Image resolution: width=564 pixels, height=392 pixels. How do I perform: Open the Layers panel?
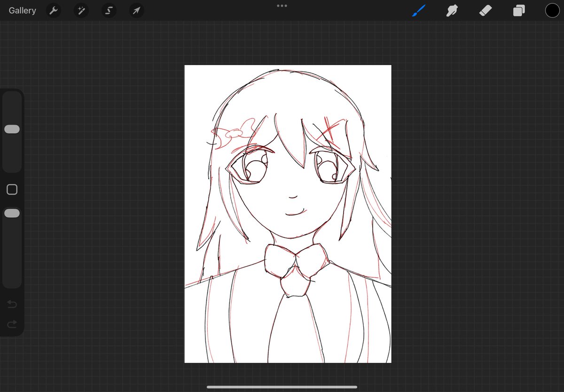tap(519, 10)
